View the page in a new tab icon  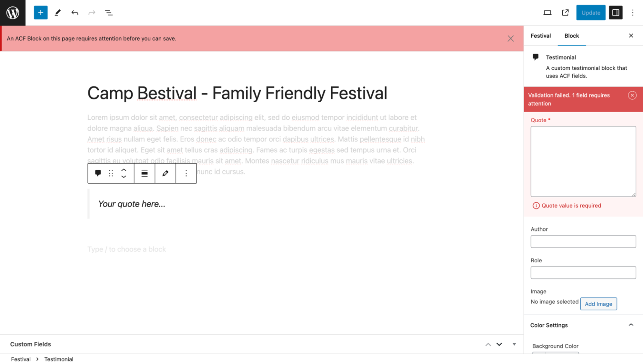565,13
